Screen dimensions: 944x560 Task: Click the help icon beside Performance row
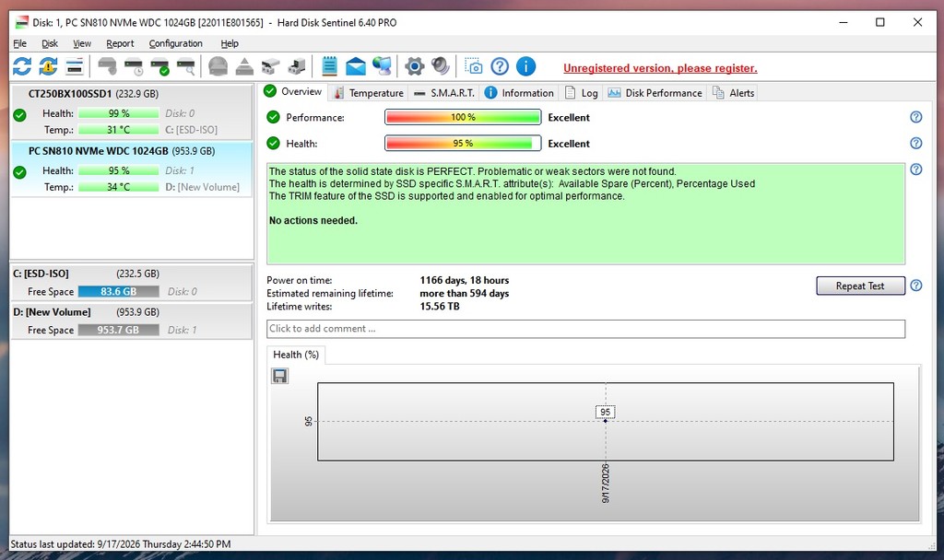[x=915, y=117]
